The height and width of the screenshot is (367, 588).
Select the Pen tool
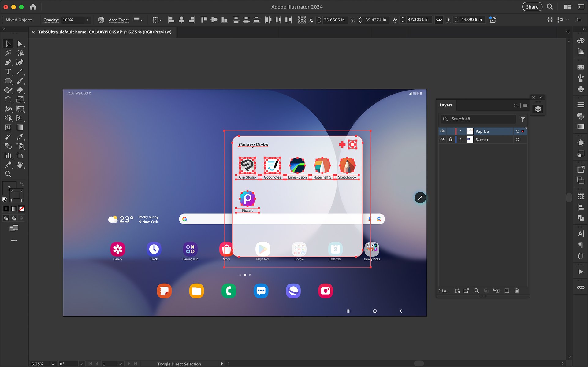[8, 62]
